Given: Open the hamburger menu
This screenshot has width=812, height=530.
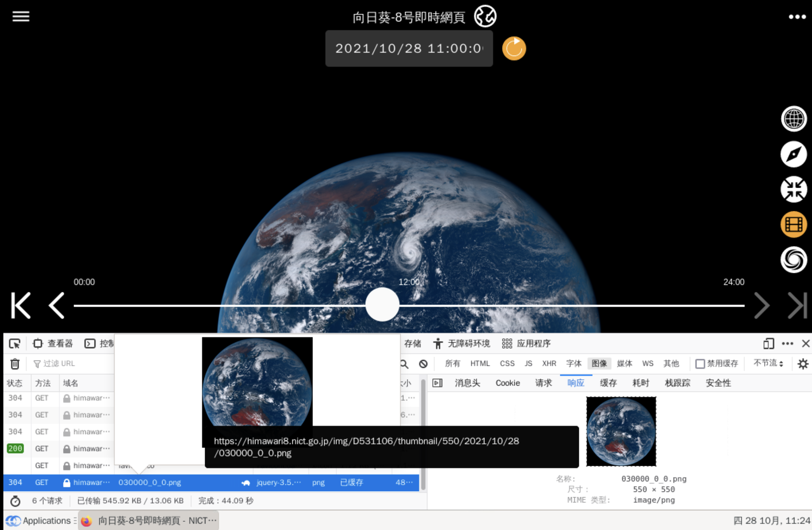Looking at the screenshot, I should tap(21, 16).
